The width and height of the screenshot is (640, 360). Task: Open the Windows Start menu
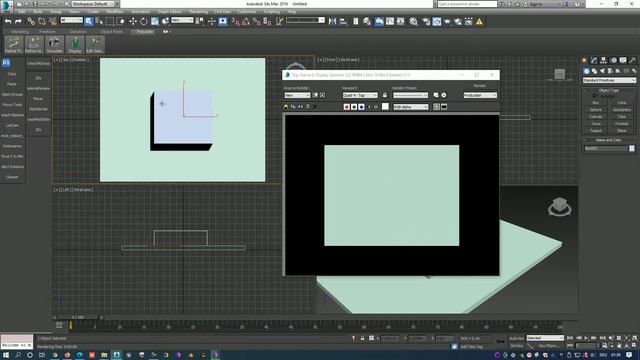point(6,355)
